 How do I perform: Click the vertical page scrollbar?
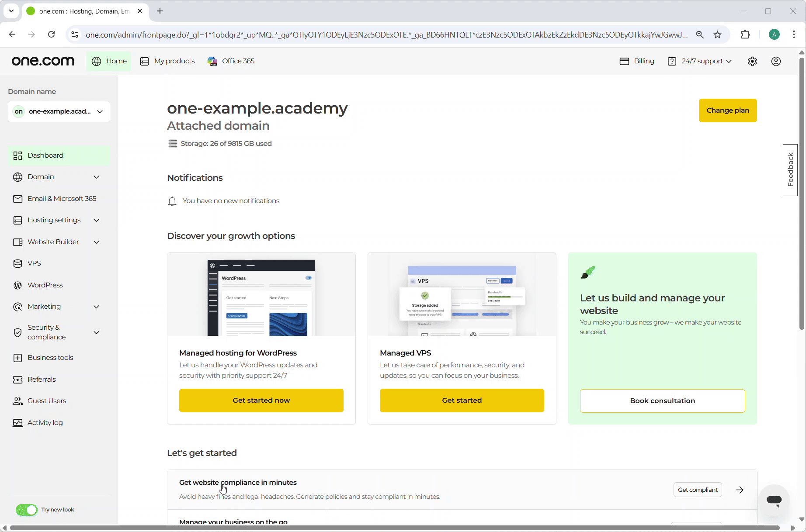(x=802, y=194)
